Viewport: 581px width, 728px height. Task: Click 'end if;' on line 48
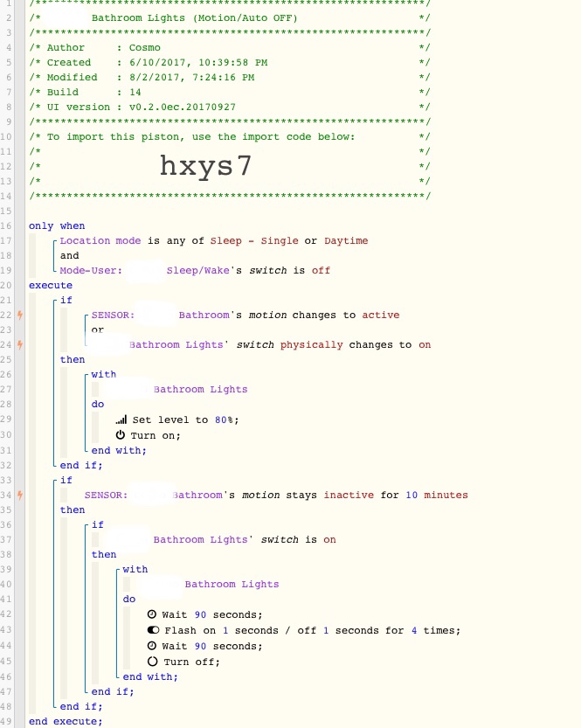(x=81, y=707)
